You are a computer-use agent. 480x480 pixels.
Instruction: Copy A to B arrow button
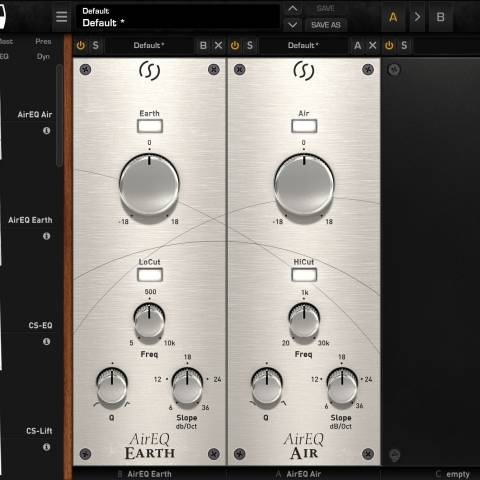tap(417, 17)
